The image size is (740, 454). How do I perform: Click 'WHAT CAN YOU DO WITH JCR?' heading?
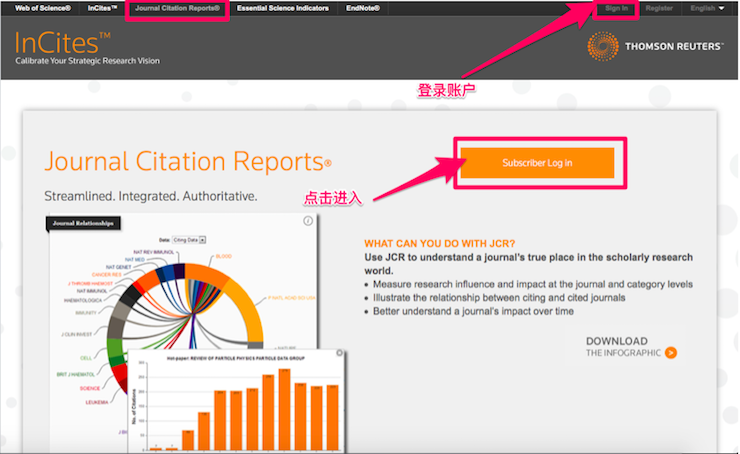click(439, 244)
